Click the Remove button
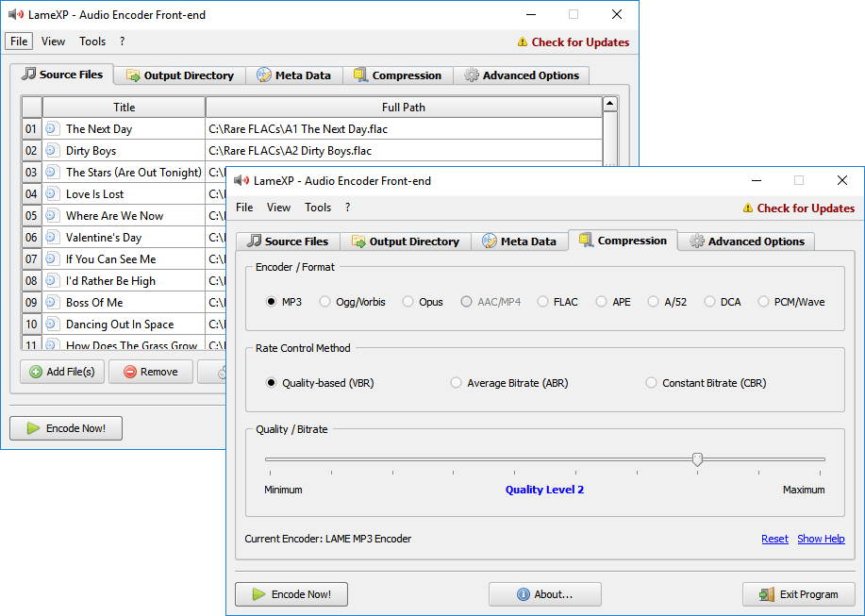This screenshot has width=865, height=616. point(151,372)
